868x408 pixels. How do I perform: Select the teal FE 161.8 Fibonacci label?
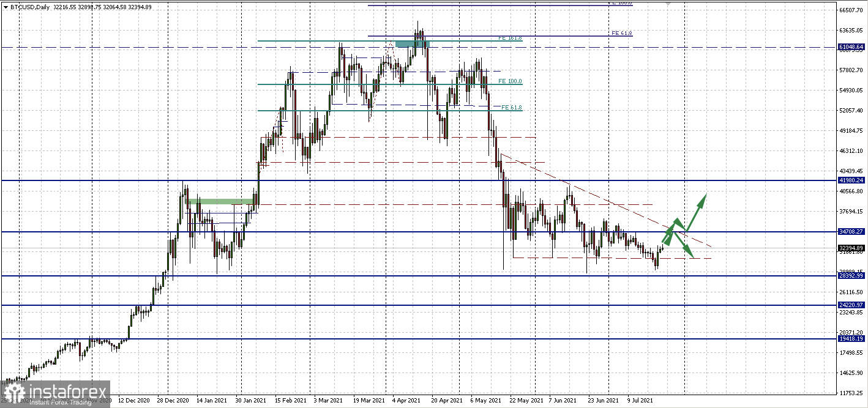(510, 38)
